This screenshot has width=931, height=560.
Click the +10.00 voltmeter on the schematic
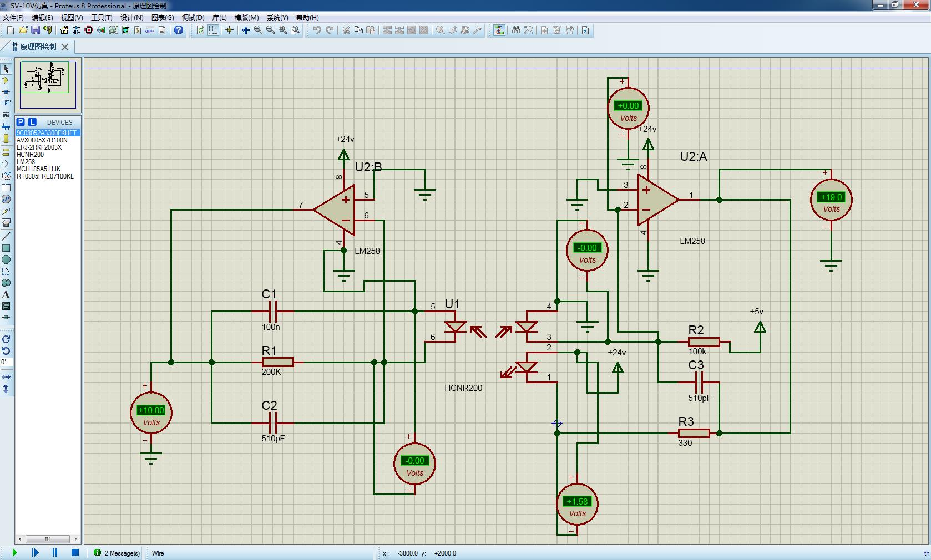click(151, 413)
